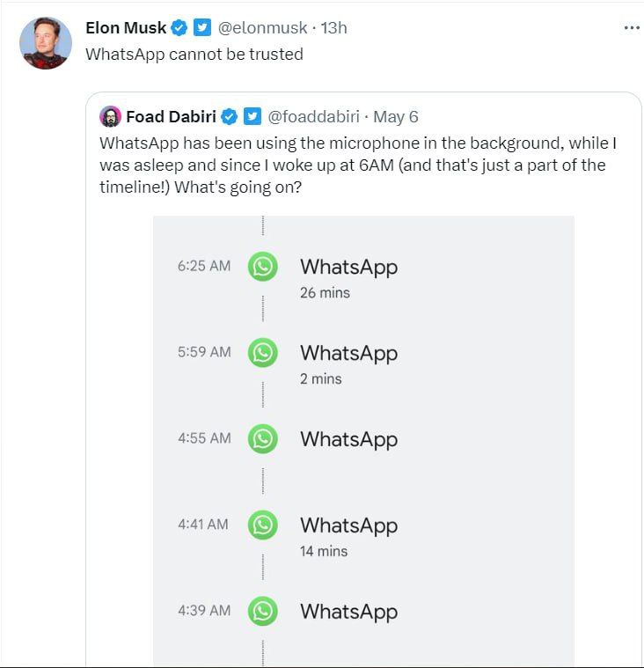
Task: Open the @foaddabiri handle
Action: coord(313,117)
